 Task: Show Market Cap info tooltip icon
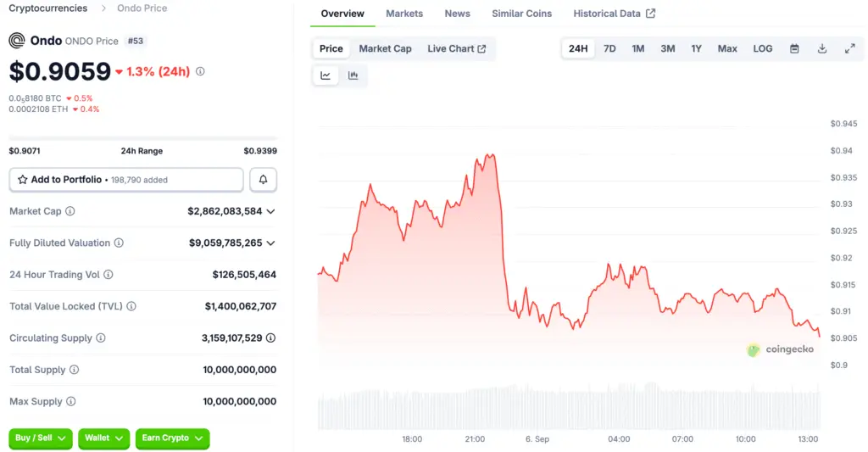coord(70,211)
